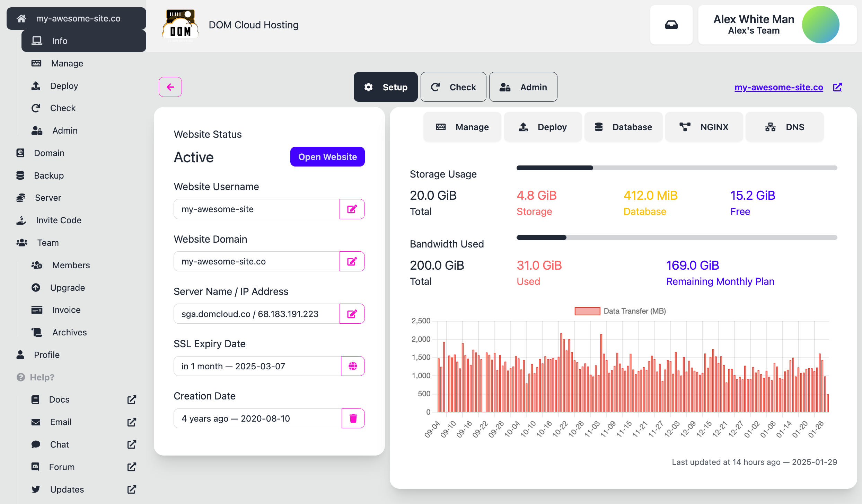Click the trash icon beside Creation Date
The width and height of the screenshot is (862, 504).
click(353, 418)
